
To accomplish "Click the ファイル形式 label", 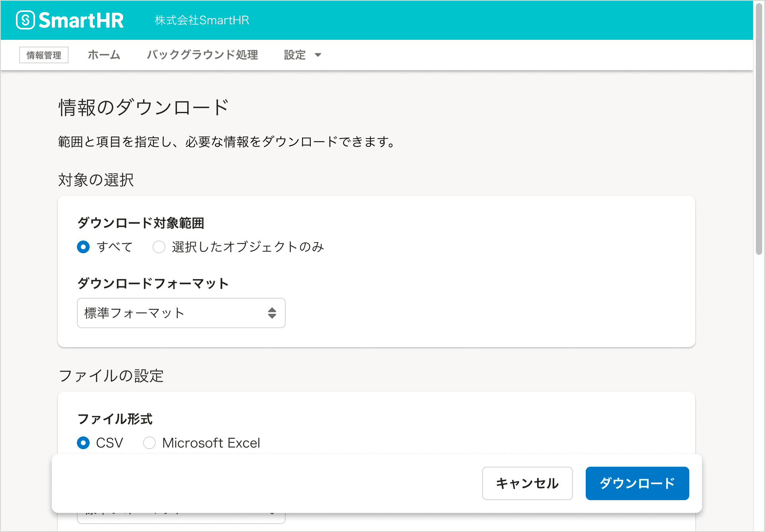I will coord(114,419).
